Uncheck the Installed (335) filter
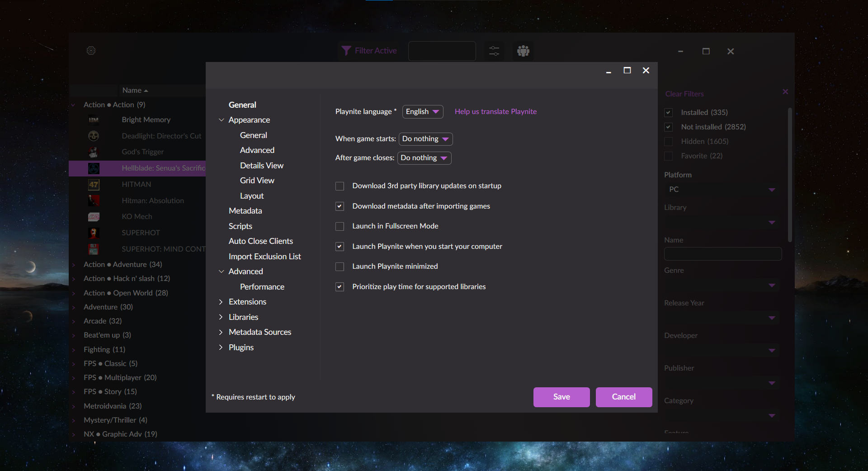Viewport: 868px width, 471px height. point(669,113)
